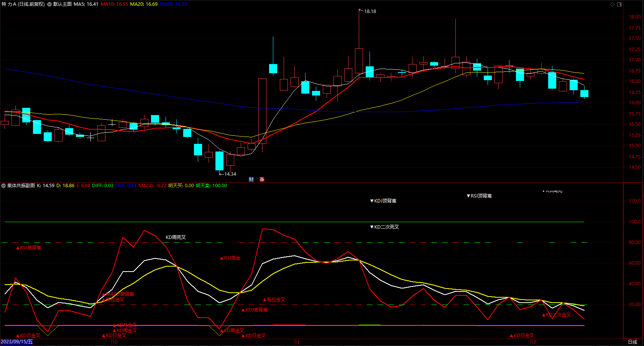Click the 18.00 price axis label
This screenshot has height=346, width=644.
tap(634, 17)
